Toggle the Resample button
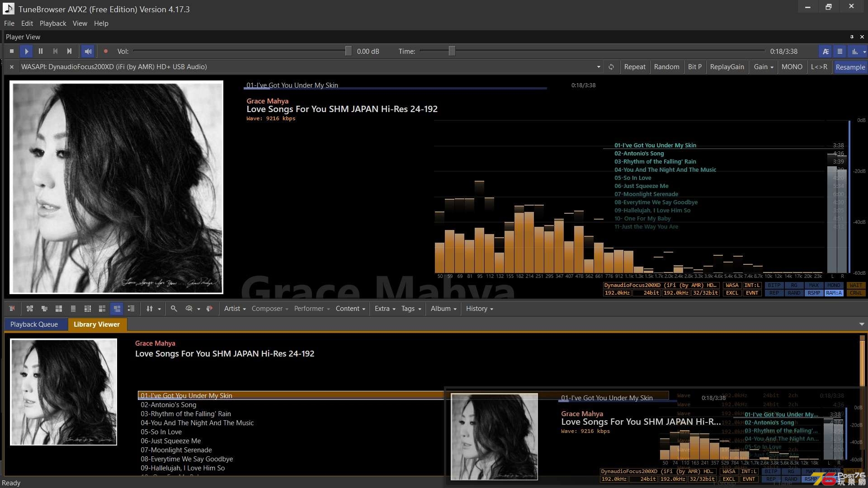The width and height of the screenshot is (868, 488). (850, 67)
